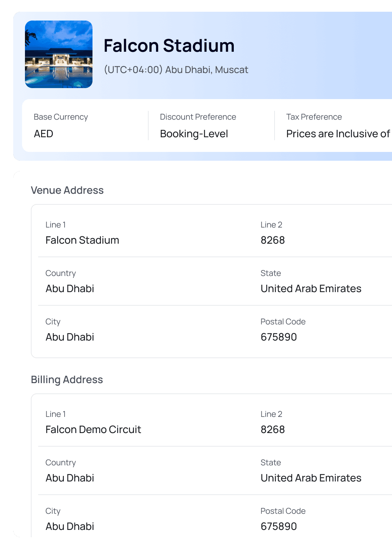392x549 pixels.
Task: Select billing Postal Code 675890
Action: pyautogui.click(x=279, y=526)
